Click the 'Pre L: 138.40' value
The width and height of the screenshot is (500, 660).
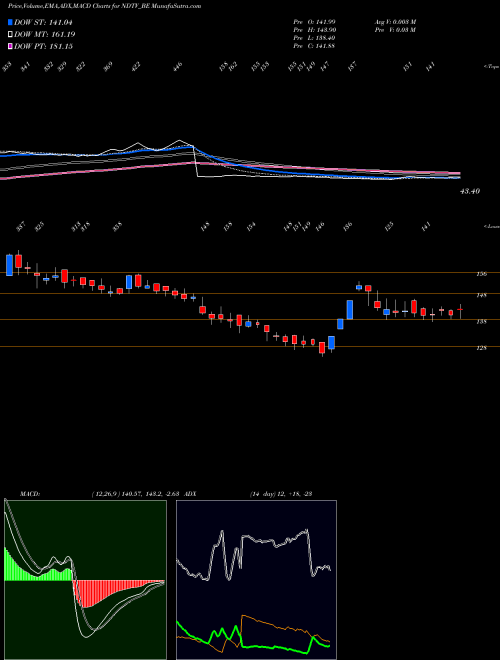pos(314,38)
